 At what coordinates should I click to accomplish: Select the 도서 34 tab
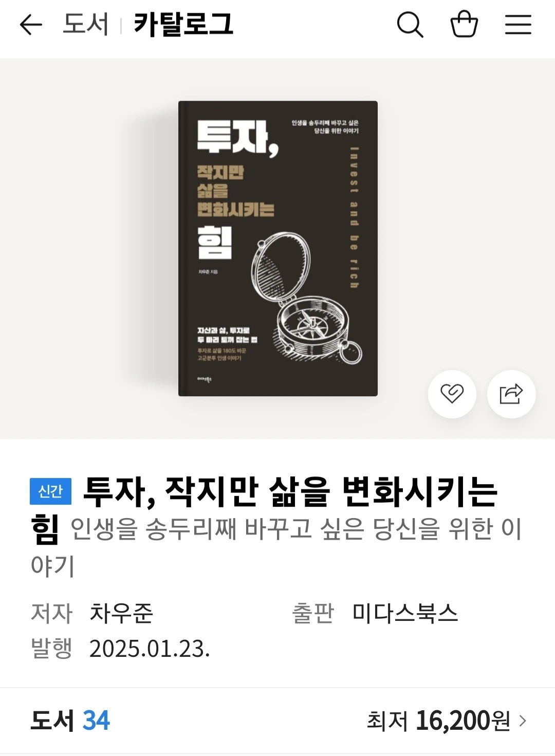[70, 721]
